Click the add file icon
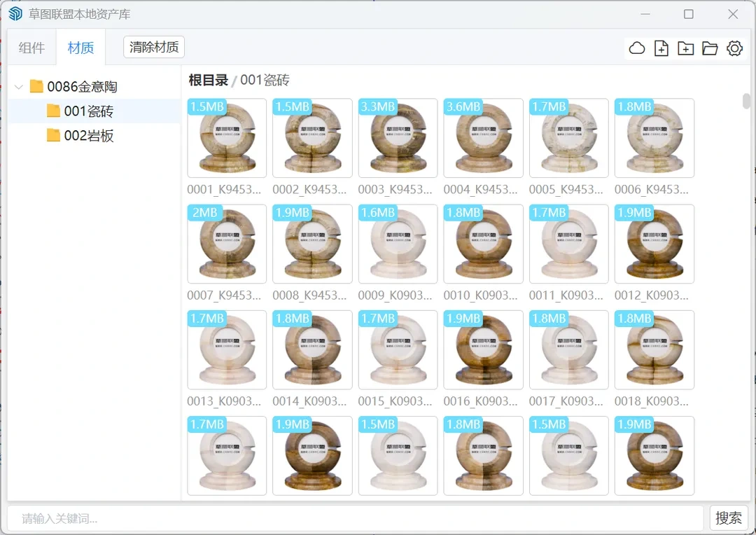Viewport: 756px width, 535px height. click(661, 48)
